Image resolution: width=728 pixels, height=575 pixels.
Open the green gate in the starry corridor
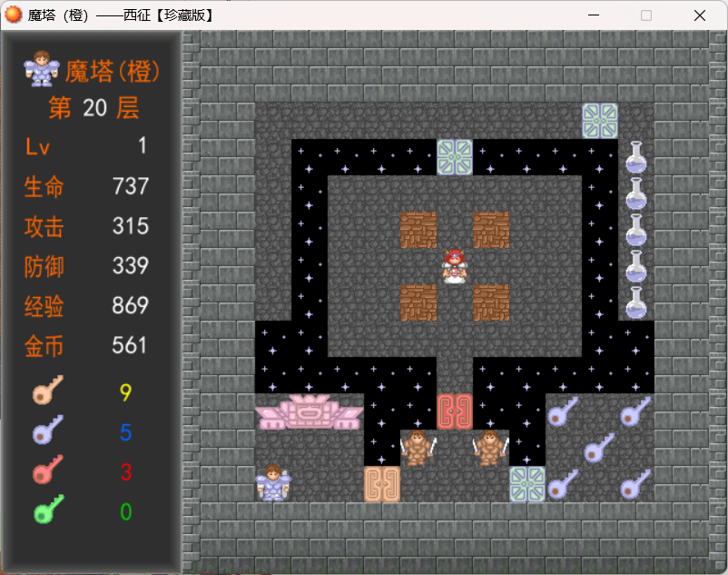(455, 157)
